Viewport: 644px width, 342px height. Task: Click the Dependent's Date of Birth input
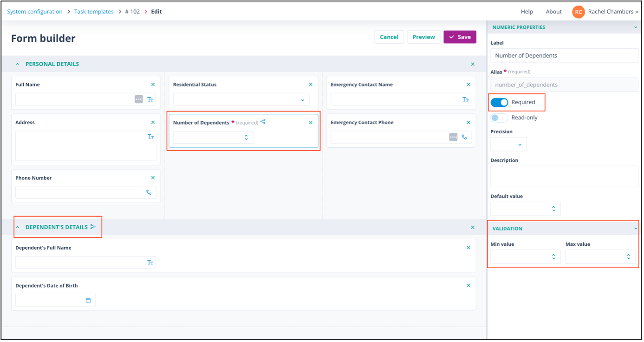pos(56,300)
